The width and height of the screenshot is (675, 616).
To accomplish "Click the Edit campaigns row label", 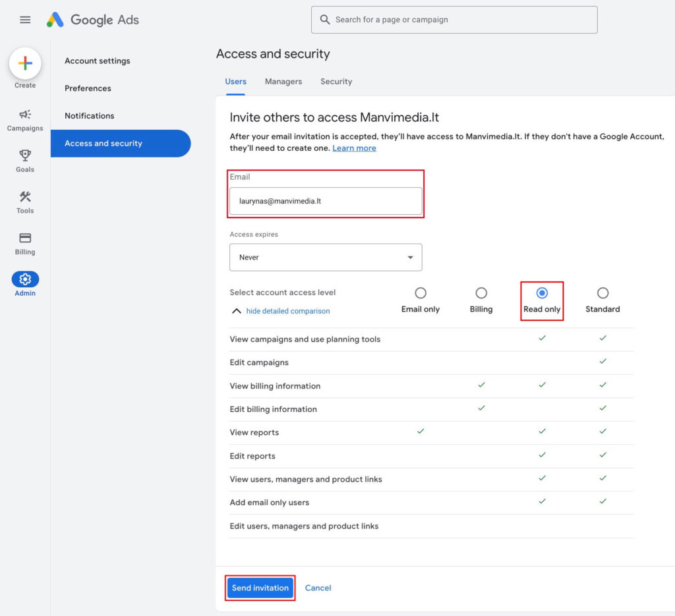I will (259, 362).
